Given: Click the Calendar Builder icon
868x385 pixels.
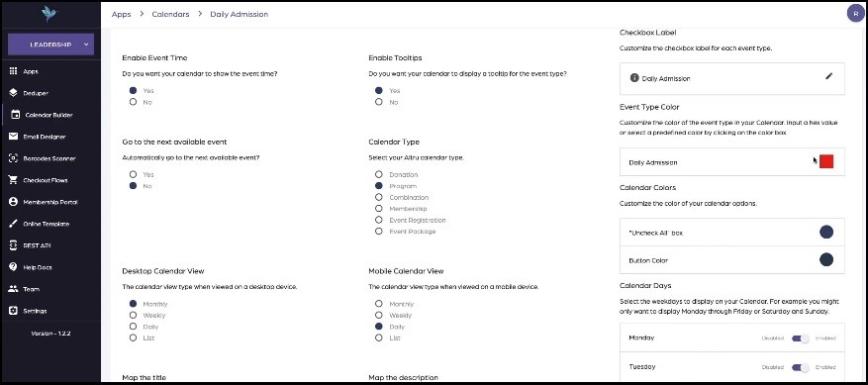Looking at the screenshot, I should [16, 115].
